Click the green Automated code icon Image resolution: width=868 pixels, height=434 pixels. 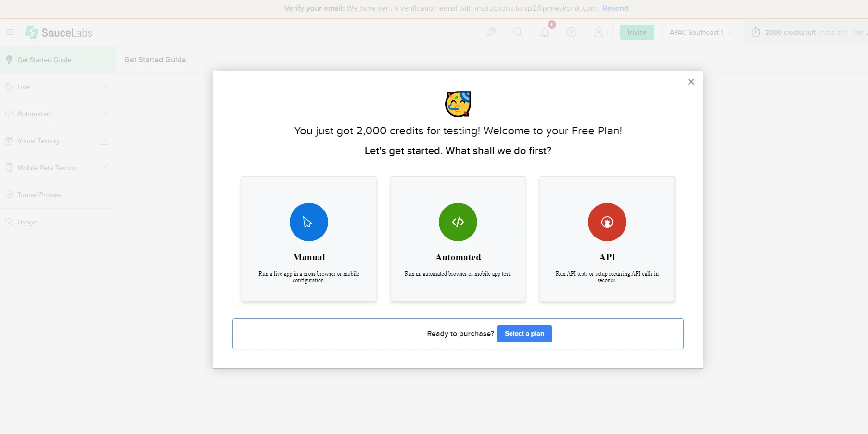coord(458,222)
